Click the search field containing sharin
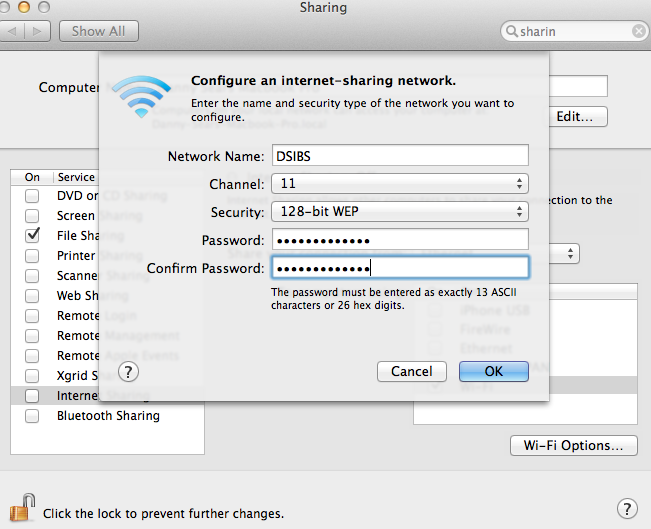 pos(574,32)
